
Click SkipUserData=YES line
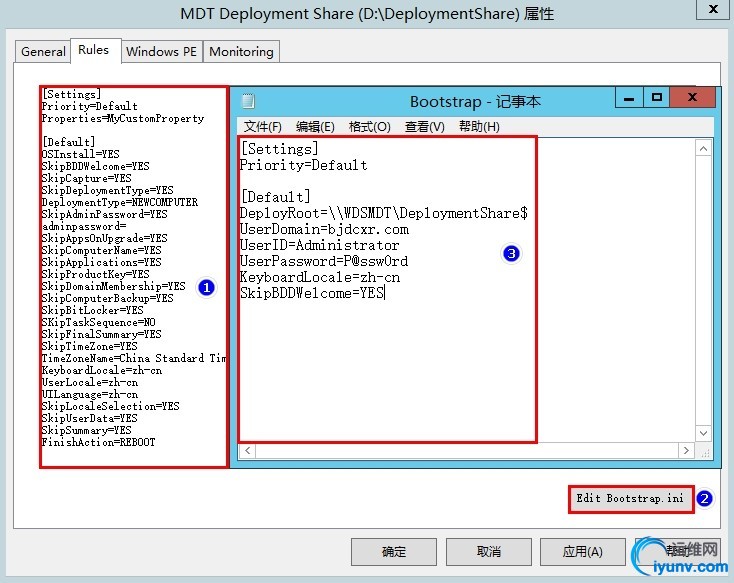89,418
